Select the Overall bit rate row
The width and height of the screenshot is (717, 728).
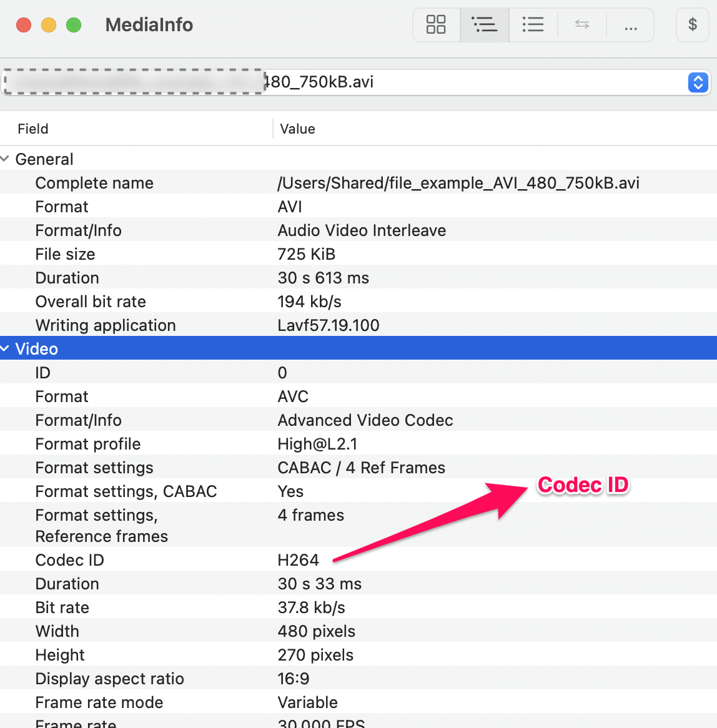(91, 302)
